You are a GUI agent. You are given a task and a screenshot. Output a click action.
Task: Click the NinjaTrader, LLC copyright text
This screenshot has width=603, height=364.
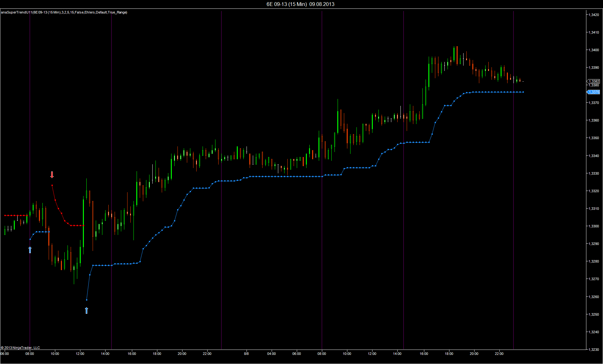coord(20,348)
